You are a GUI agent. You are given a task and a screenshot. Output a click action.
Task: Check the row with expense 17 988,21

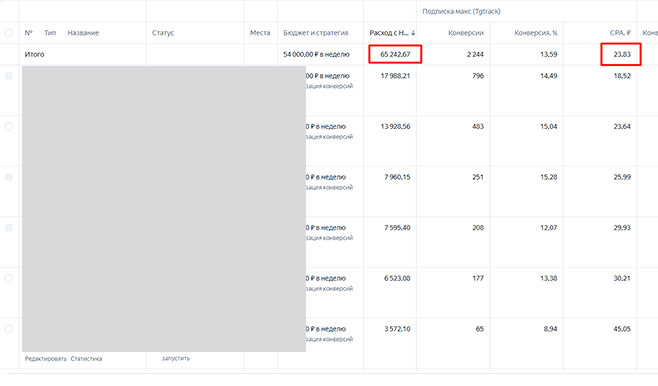(8, 76)
